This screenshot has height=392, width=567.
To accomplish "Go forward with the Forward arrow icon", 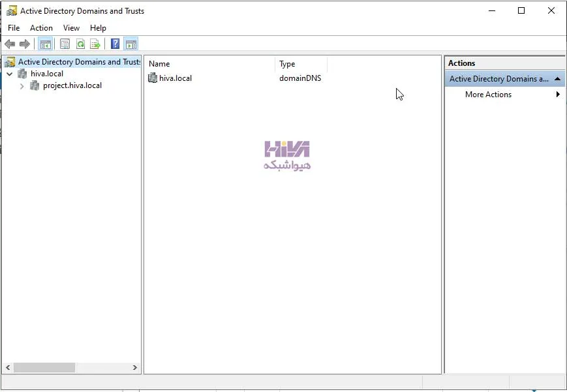I will (x=25, y=44).
